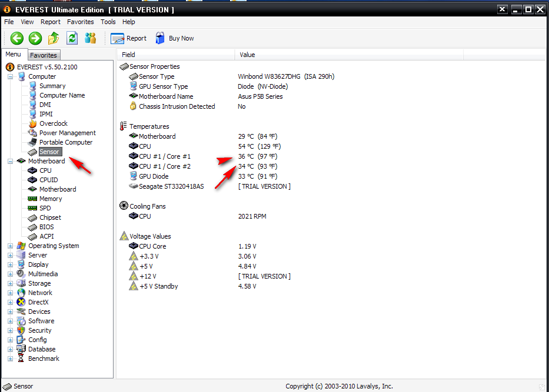Select Computer Name tree item
The image size is (549, 392).
pyautogui.click(x=62, y=95)
